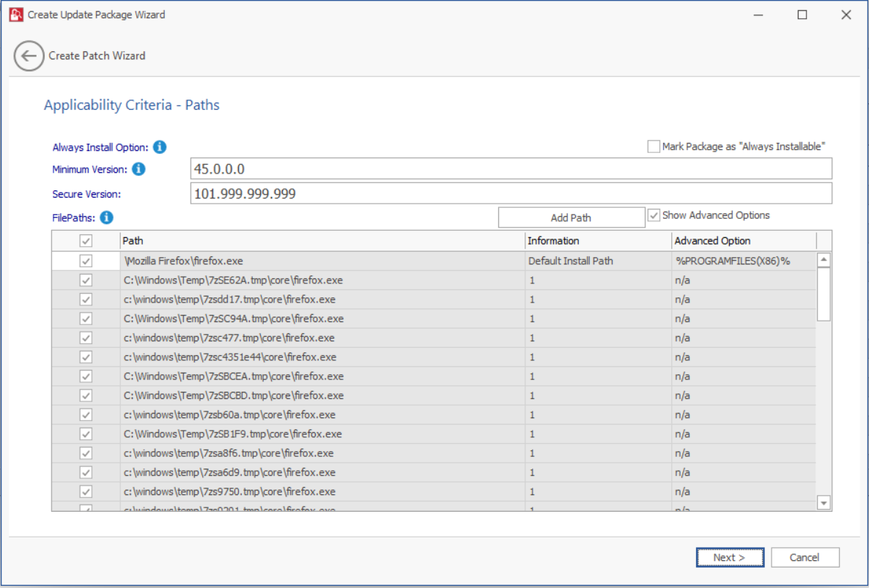The width and height of the screenshot is (869, 588).
Task: Click the Default Install Path information cell
Action: pyautogui.click(x=598, y=261)
